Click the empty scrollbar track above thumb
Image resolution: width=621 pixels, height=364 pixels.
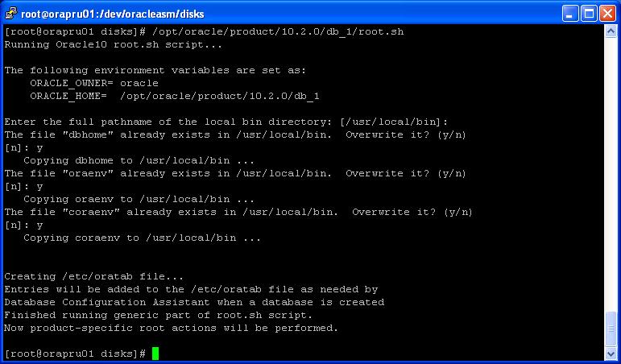click(611, 174)
